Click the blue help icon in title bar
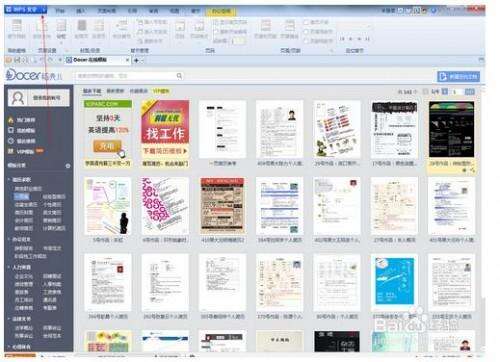The height and width of the screenshot is (362, 500). click(x=434, y=11)
